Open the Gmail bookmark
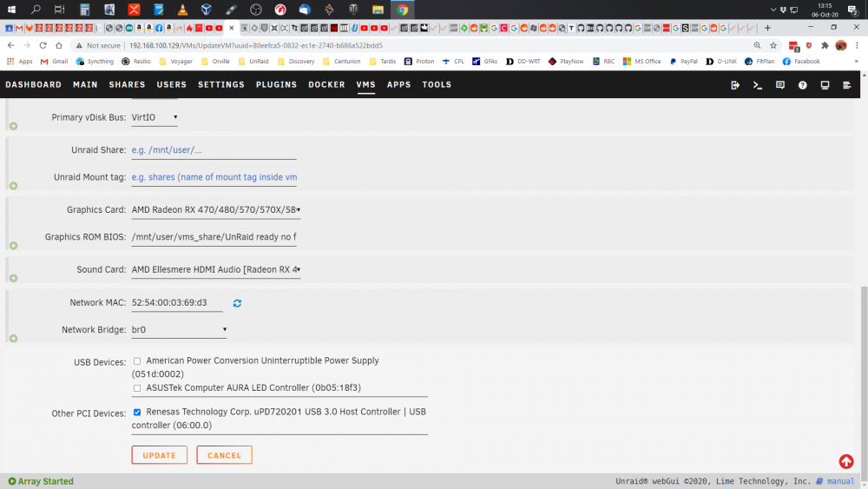 [54, 62]
